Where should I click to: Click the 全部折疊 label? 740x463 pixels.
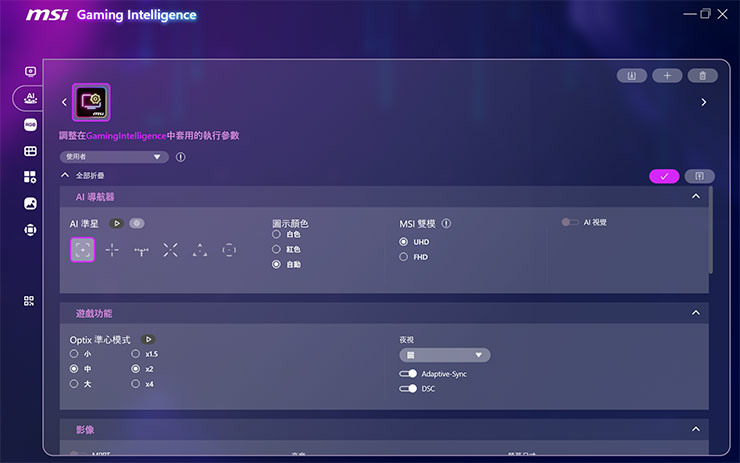point(90,176)
